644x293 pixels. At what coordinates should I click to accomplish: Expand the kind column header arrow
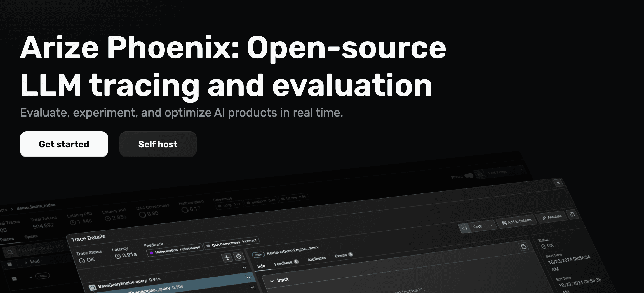[26, 263]
